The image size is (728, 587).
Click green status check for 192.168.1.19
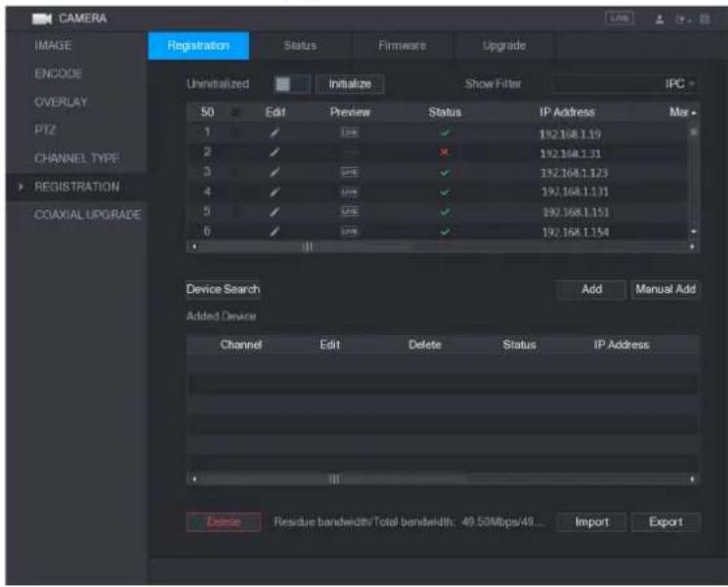point(445,133)
